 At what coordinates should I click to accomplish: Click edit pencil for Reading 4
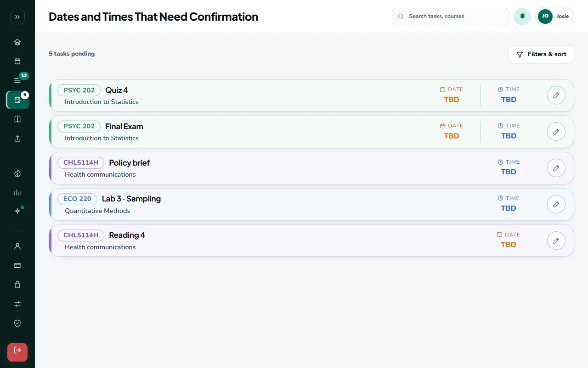556,241
